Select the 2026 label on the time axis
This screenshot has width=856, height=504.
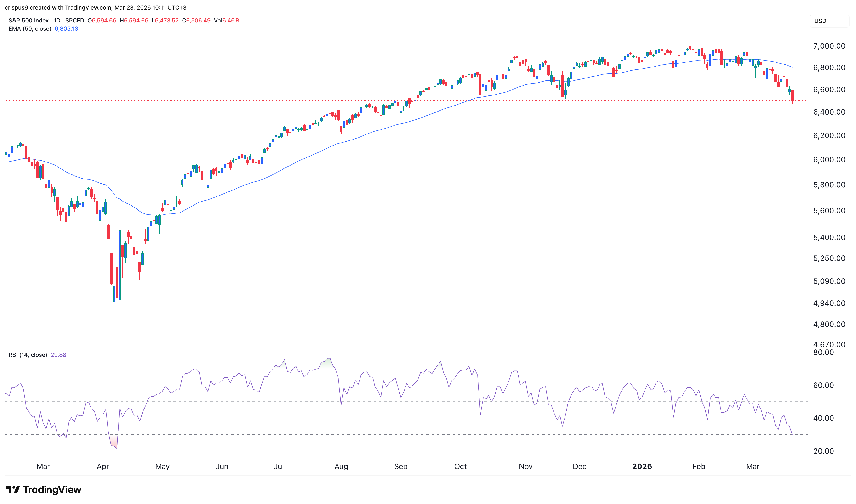click(642, 466)
